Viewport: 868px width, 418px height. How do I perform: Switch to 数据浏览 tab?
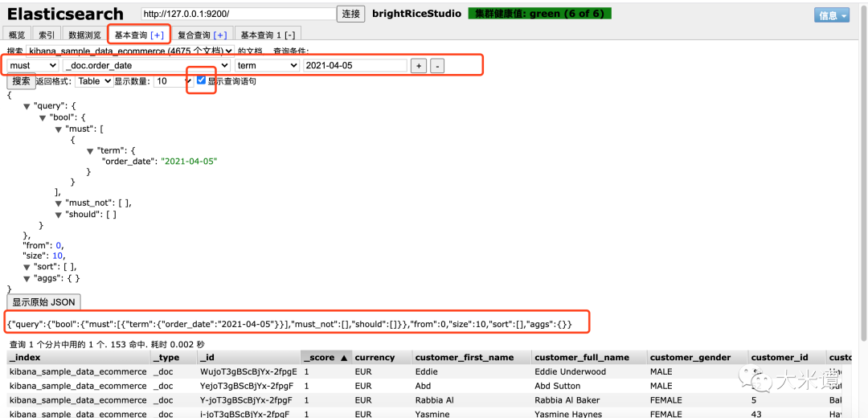[84, 35]
